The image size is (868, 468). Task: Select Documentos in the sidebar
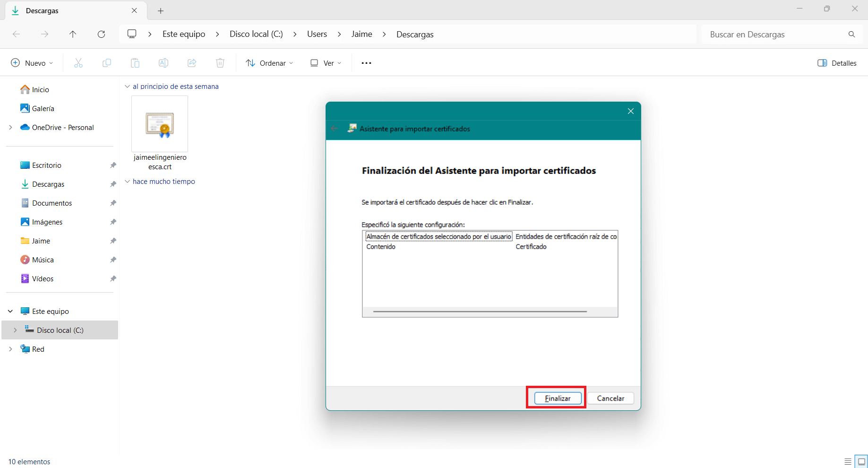pyautogui.click(x=52, y=203)
